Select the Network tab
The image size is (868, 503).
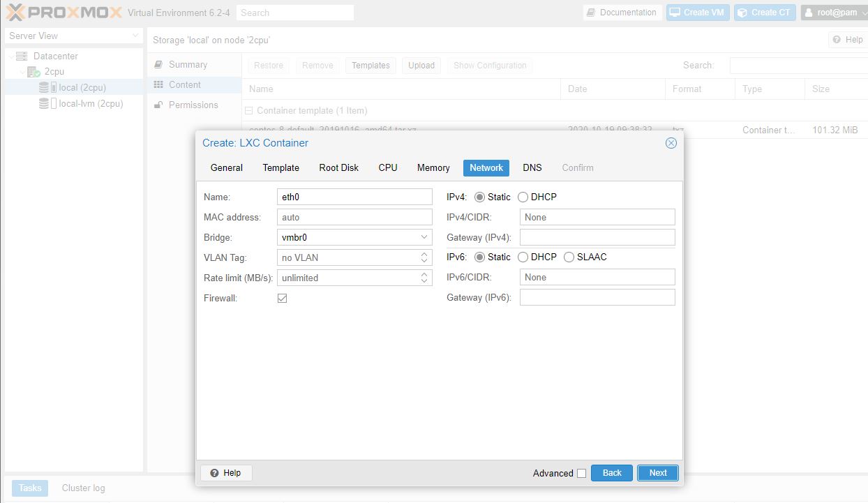(x=486, y=167)
